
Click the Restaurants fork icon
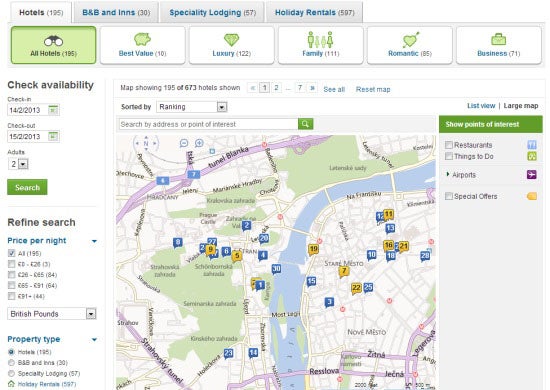[532, 144]
